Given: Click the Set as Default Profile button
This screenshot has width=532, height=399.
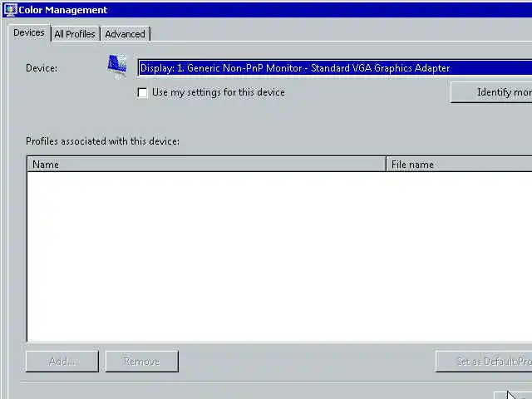Looking at the screenshot, I should pos(484,362).
